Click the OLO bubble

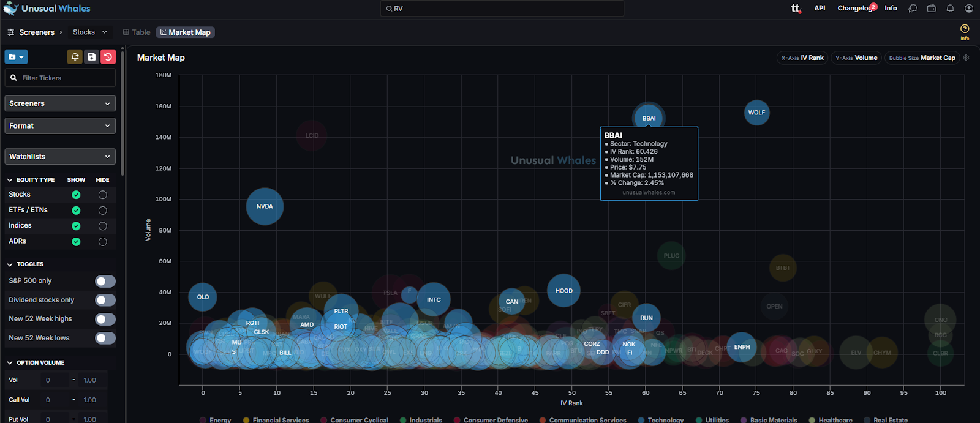[203, 297]
